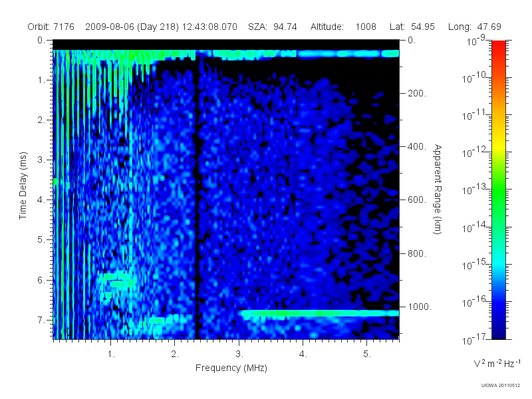Click the V² m⁻² Hz⁻¹ units label
This screenshot has width=532, height=399.
pos(497,363)
